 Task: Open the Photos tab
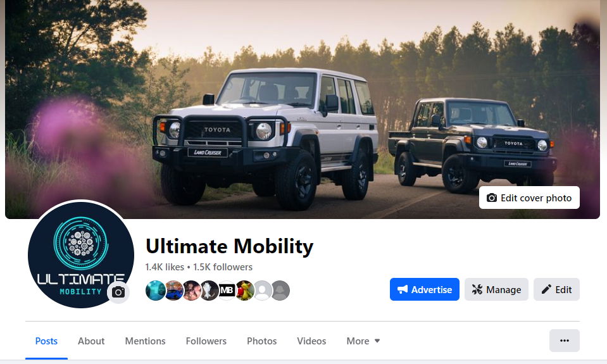coord(261,341)
